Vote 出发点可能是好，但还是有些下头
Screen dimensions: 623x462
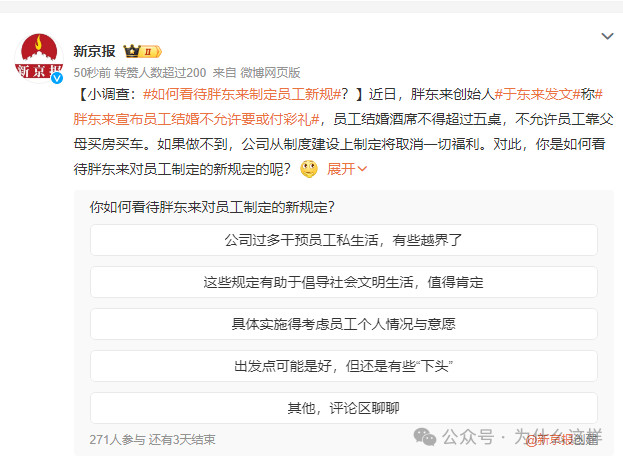coord(344,366)
